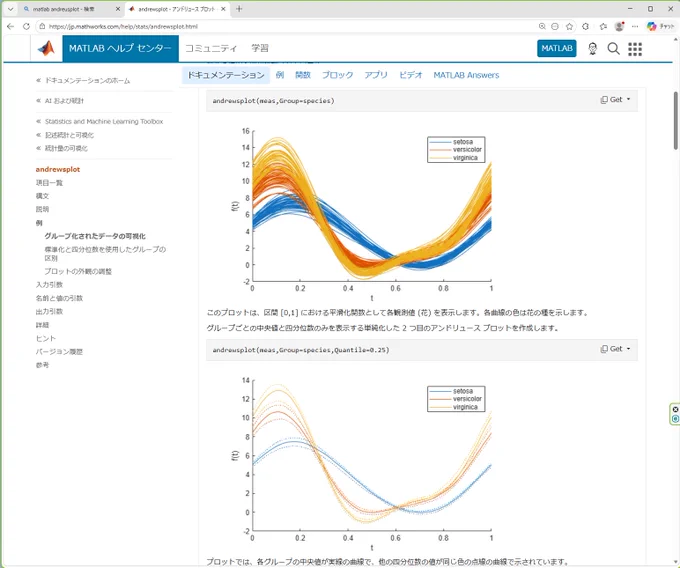Click the browser address bar URL
The width and height of the screenshot is (680, 568).
(x=123, y=26)
